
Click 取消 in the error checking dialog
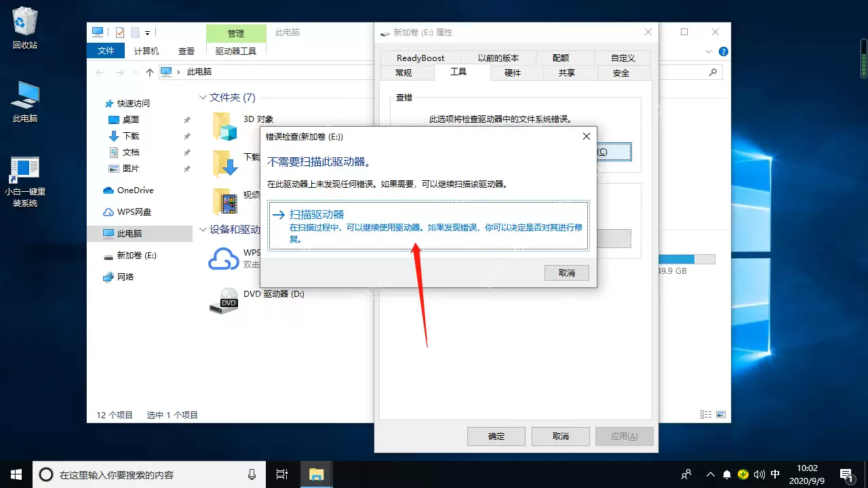point(566,272)
